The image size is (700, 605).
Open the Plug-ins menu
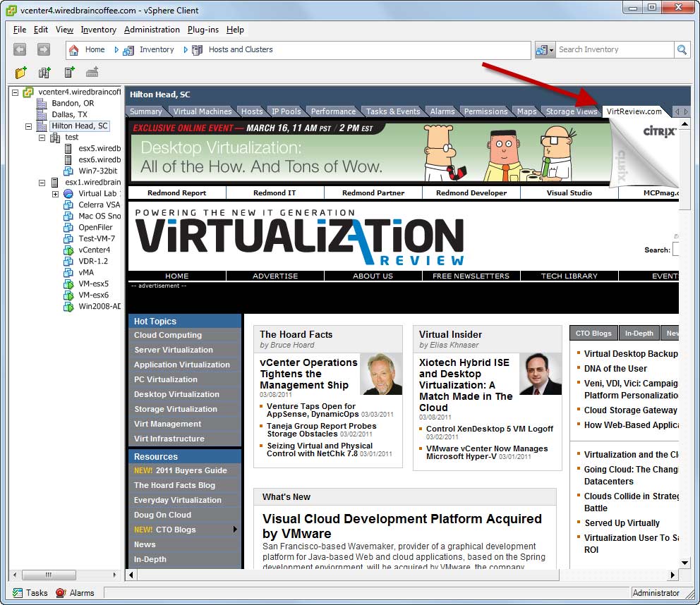pyautogui.click(x=203, y=30)
